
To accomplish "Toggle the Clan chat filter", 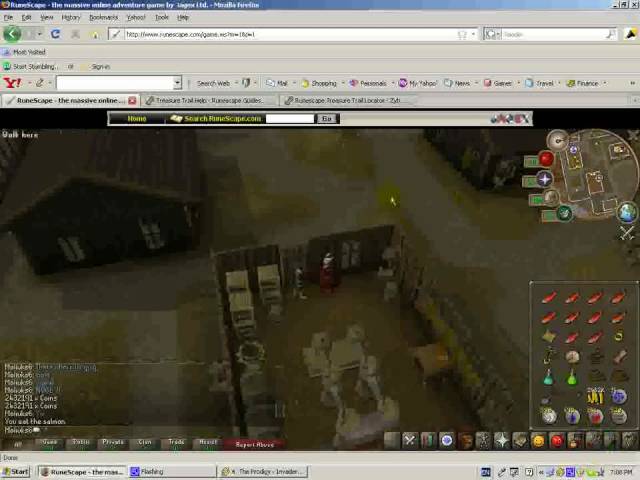I will tap(144, 443).
